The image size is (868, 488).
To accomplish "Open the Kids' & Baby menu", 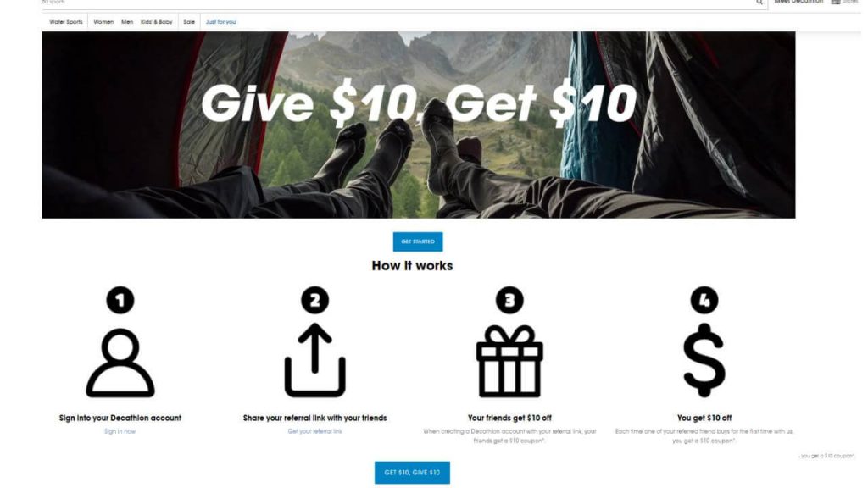I will [x=157, y=22].
